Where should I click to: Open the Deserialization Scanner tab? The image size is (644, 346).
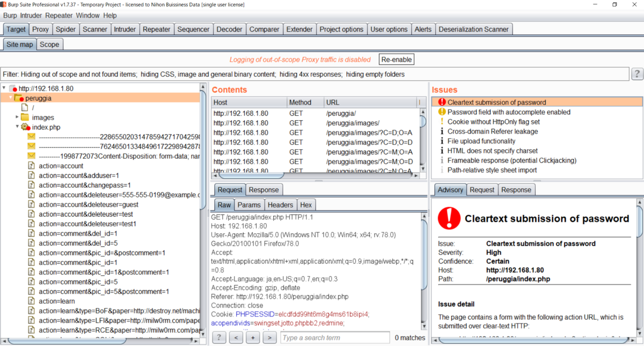tap(474, 29)
